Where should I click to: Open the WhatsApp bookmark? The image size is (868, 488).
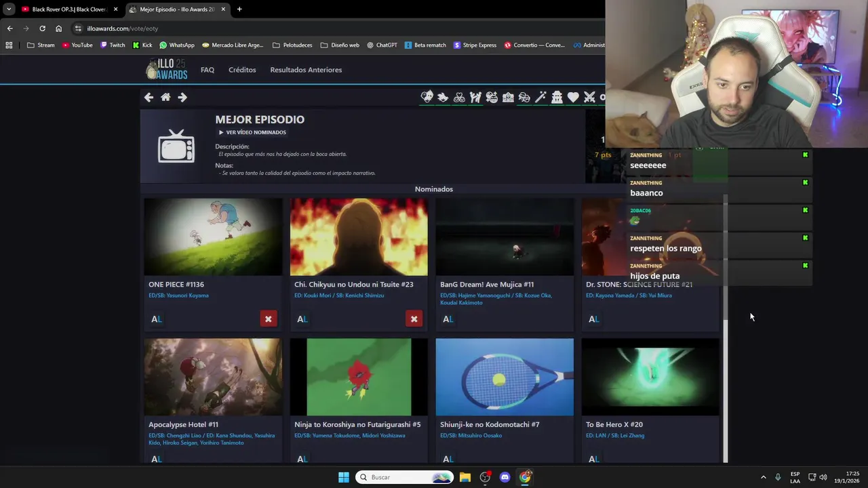coord(177,45)
